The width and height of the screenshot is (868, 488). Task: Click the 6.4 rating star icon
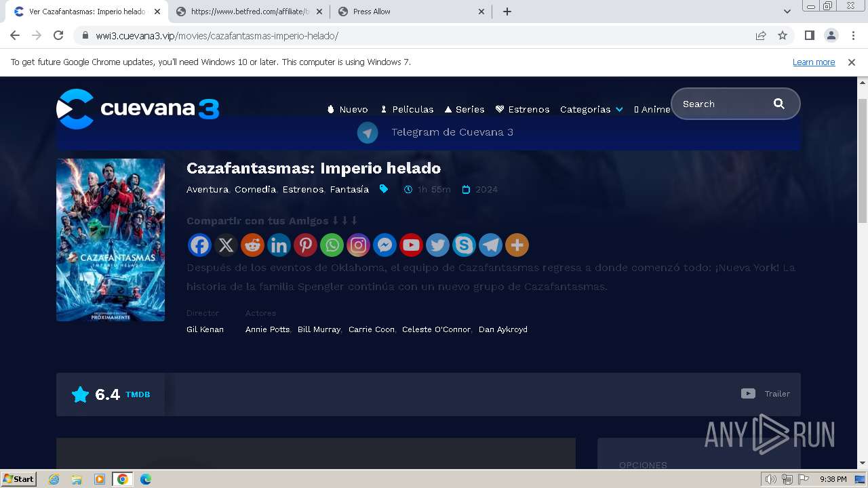point(80,394)
